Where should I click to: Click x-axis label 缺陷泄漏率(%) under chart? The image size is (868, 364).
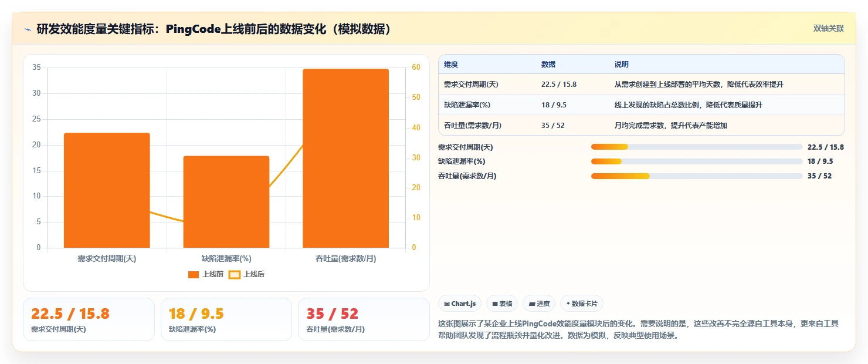pyautogui.click(x=226, y=258)
